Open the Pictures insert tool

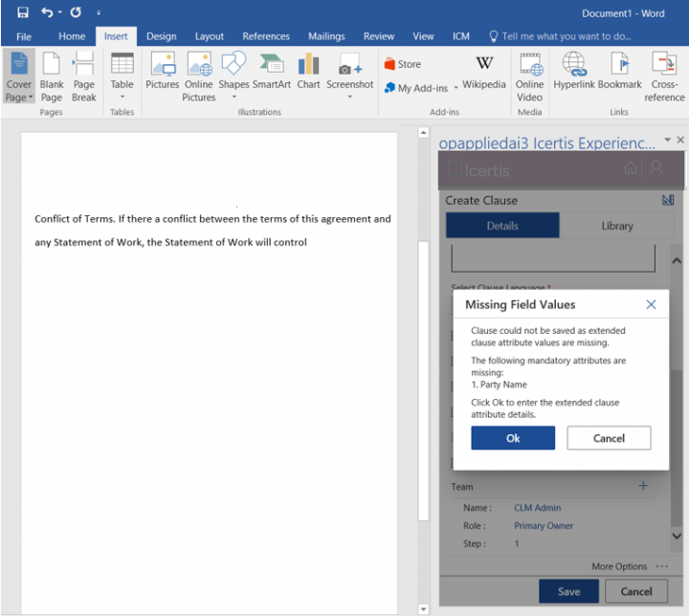162,71
